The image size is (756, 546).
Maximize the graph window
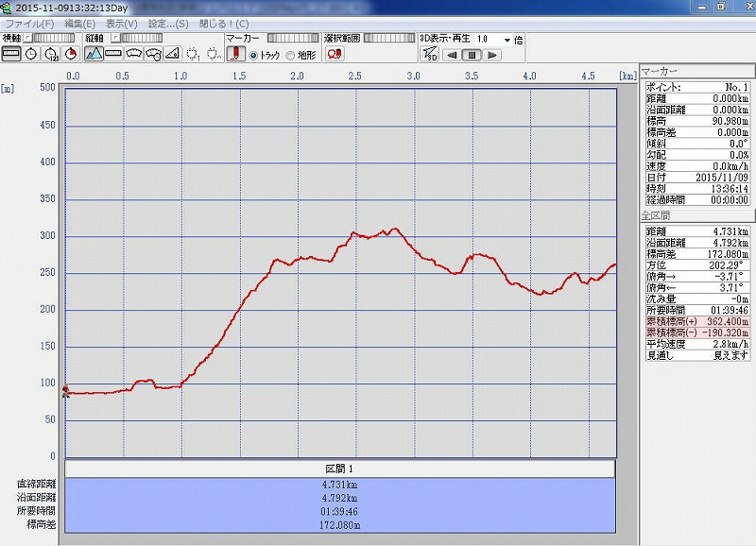(x=721, y=7)
